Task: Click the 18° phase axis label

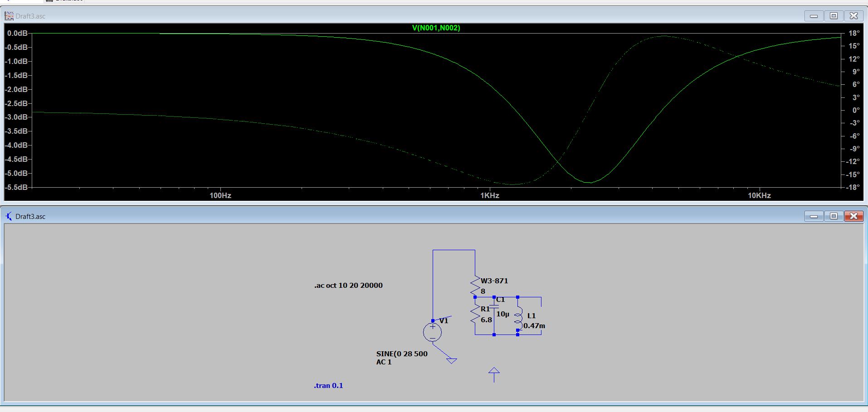Action: 854,33
